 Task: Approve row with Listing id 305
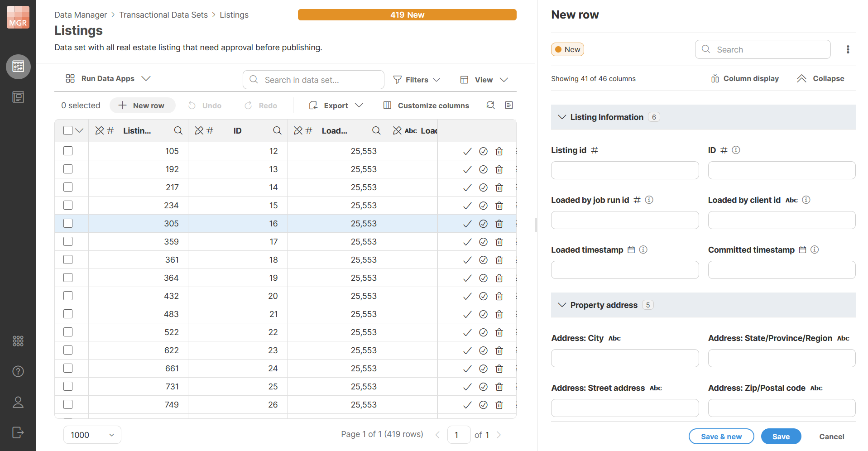[467, 224]
